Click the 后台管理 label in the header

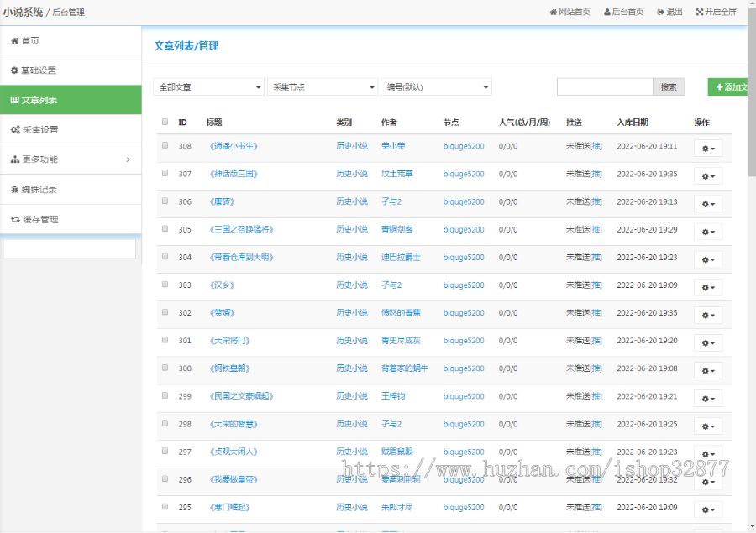coord(68,13)
